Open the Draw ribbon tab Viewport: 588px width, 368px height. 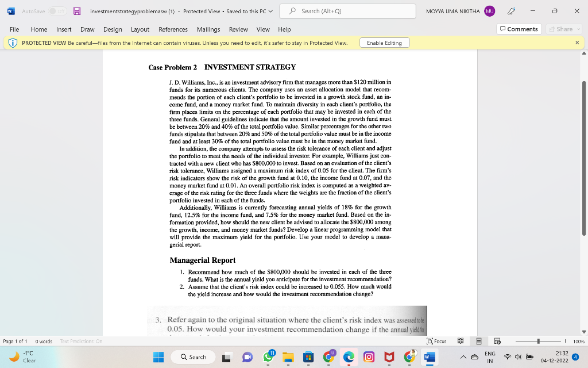pyautogui.click(x=87, y=29)
